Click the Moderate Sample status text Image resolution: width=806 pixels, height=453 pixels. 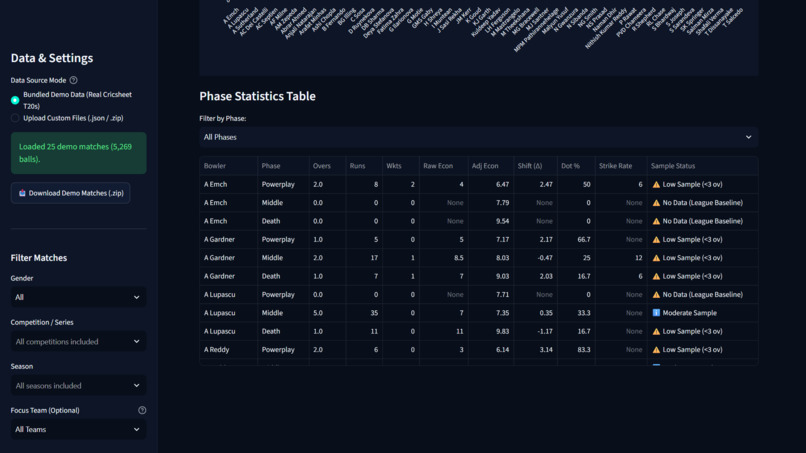click(x=689, y=313)
